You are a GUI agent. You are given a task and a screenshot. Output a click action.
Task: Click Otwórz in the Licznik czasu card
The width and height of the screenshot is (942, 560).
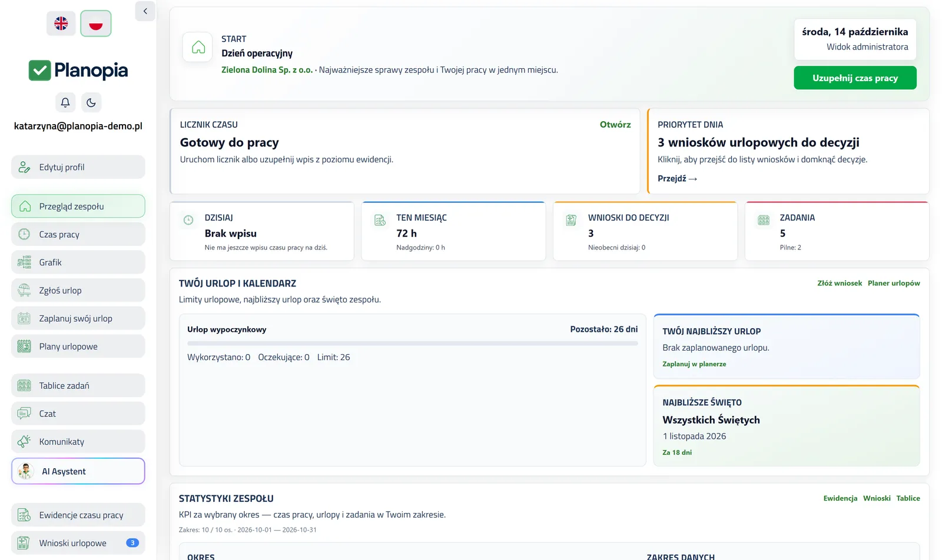tap(615, 125)
